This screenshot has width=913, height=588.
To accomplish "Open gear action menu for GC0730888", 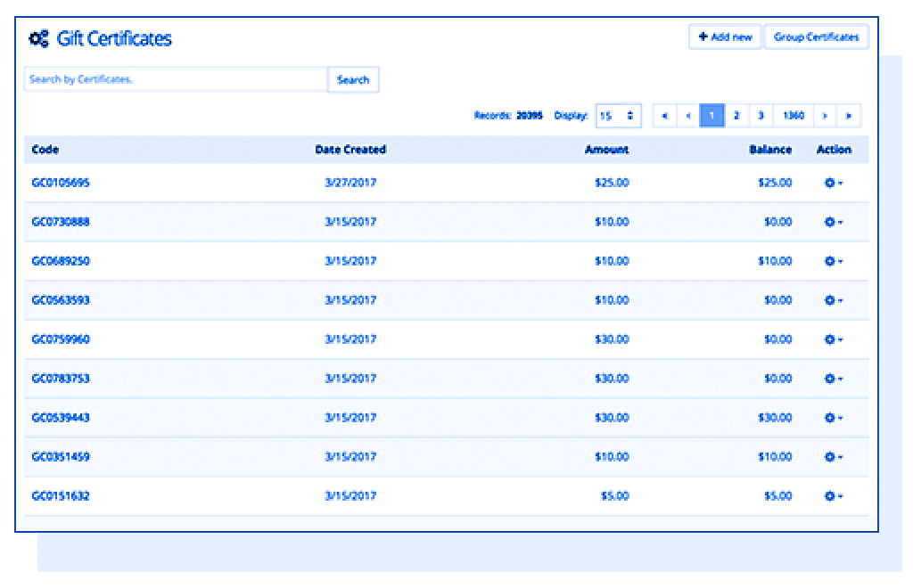I will tap(833, 222).
